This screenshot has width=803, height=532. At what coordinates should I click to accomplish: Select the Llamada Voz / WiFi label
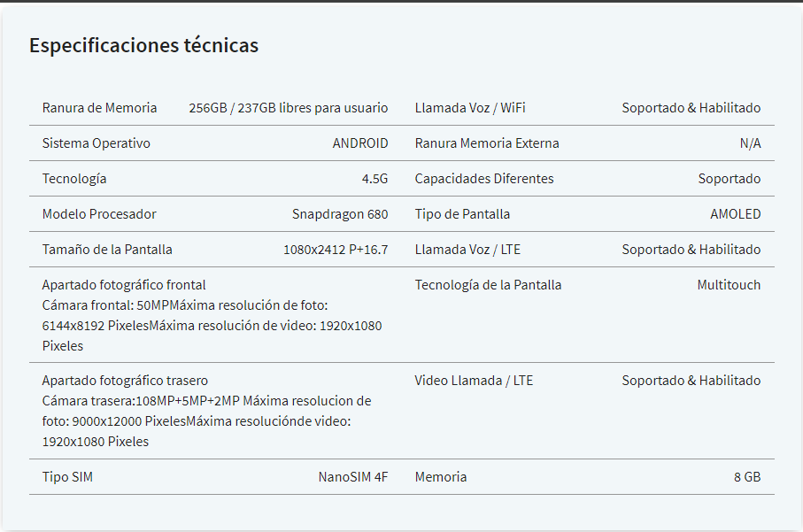(x=470, y=108)
